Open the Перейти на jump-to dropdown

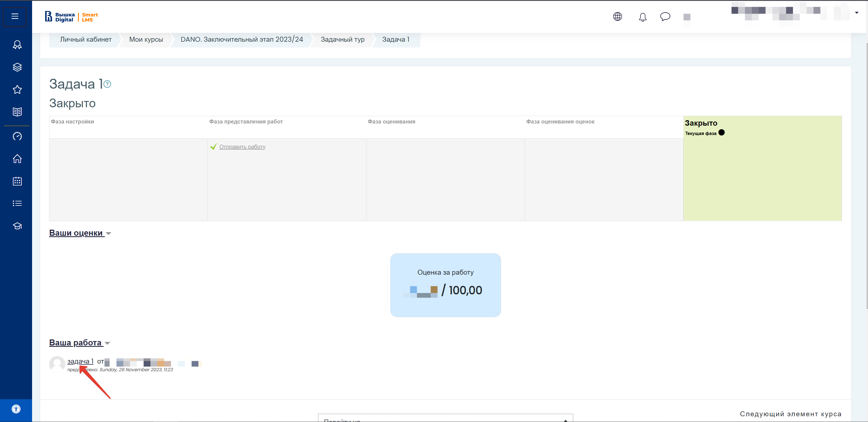[x=445, y=418]
